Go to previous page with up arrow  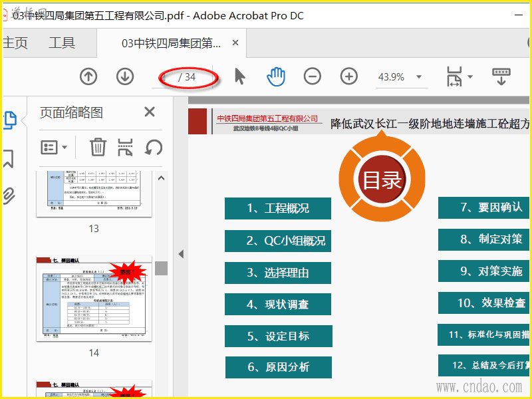coord(88,76)
